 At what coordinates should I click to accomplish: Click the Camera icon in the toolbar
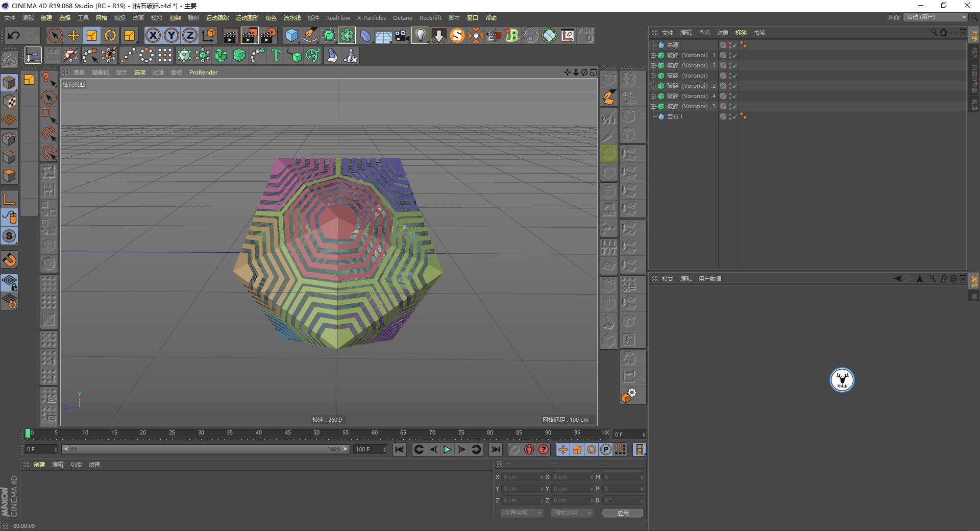click(401, 36)
